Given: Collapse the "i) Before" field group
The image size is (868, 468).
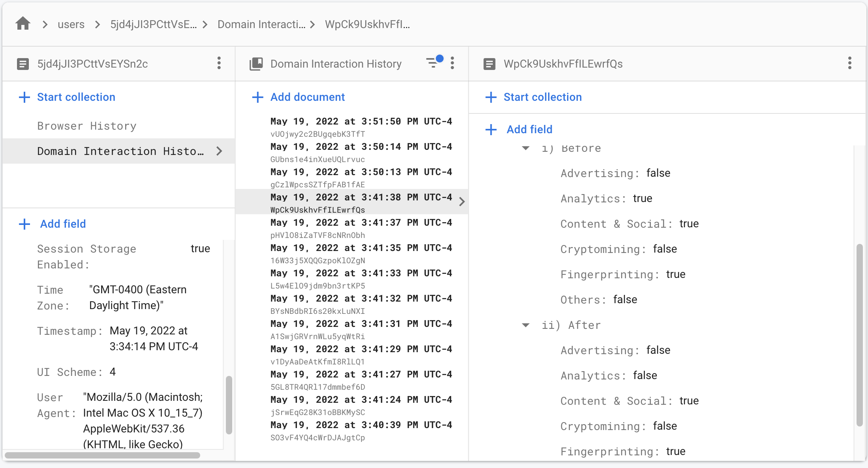Looking at the screenshot, I should 526,148.
